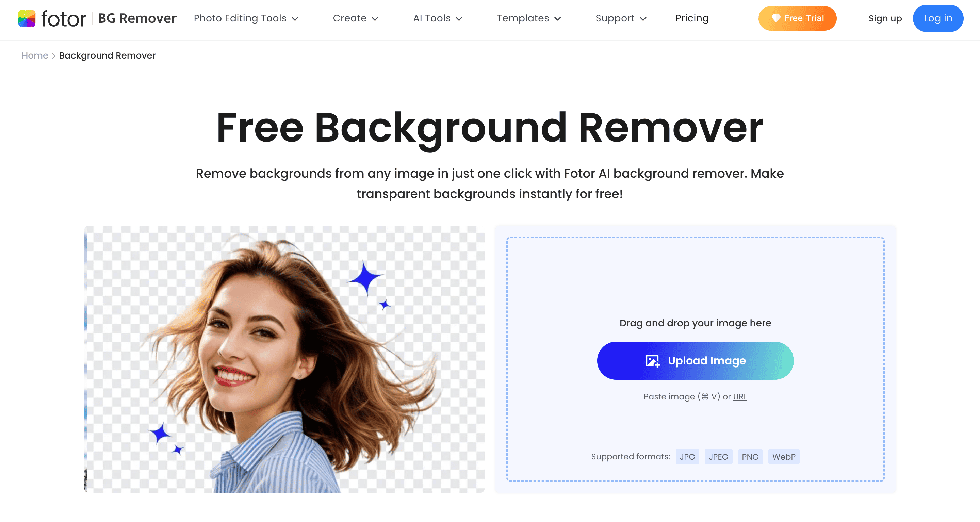Click the breadcrumb arrow separator
Viewport: 980px width, 522px height.
tap(54, 56)
